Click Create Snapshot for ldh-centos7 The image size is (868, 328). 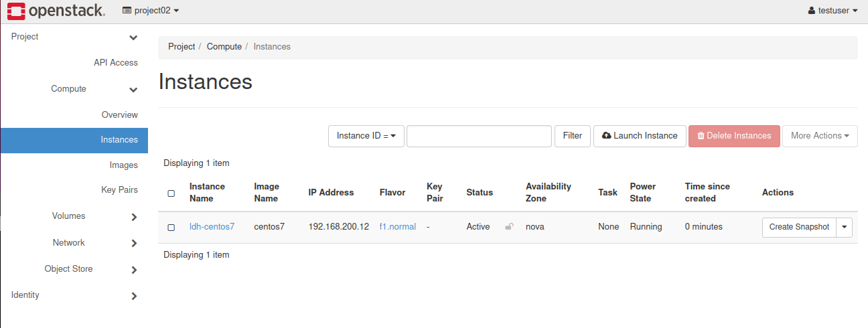799,227
